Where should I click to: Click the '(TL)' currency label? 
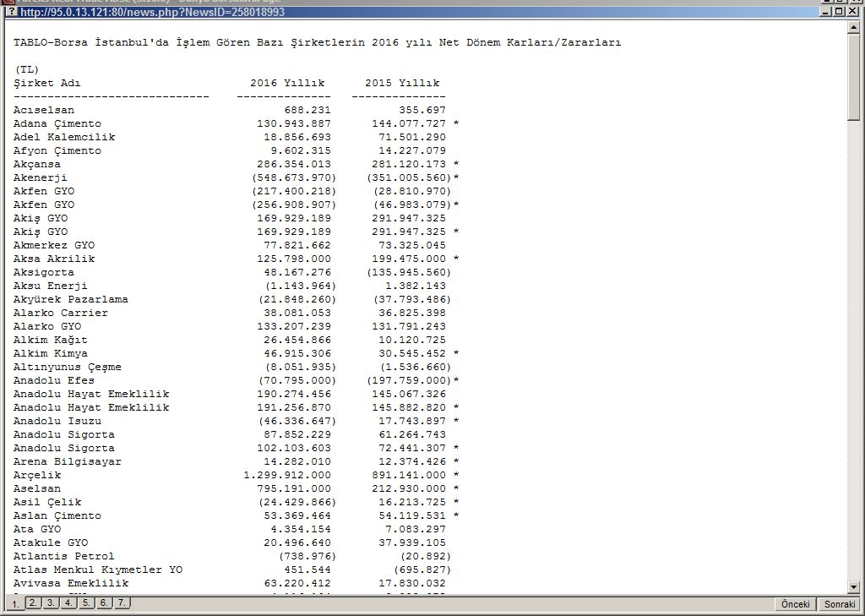pyautogui.click(x=26, y=69)
